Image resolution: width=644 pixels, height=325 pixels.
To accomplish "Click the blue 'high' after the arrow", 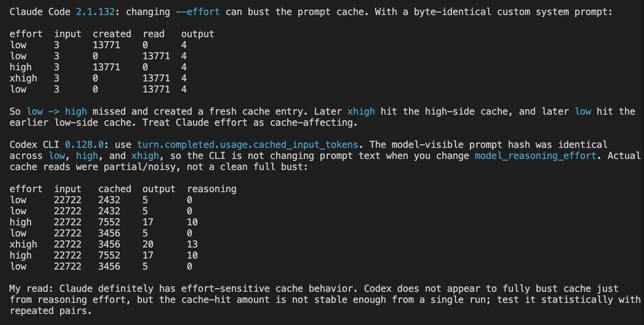I will [x=76, y=112].
